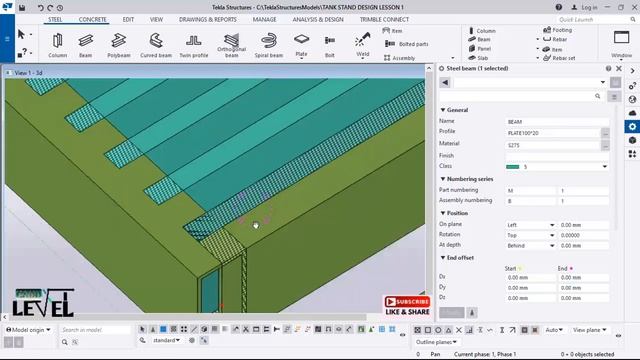Open Rotation Top dropdown

point(531,235)
